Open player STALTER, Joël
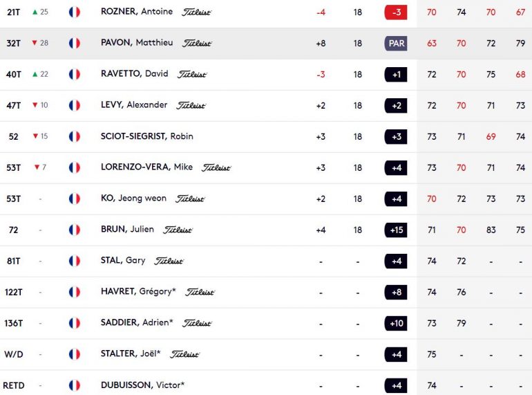 pyautogui.click(x=131, y=353)
